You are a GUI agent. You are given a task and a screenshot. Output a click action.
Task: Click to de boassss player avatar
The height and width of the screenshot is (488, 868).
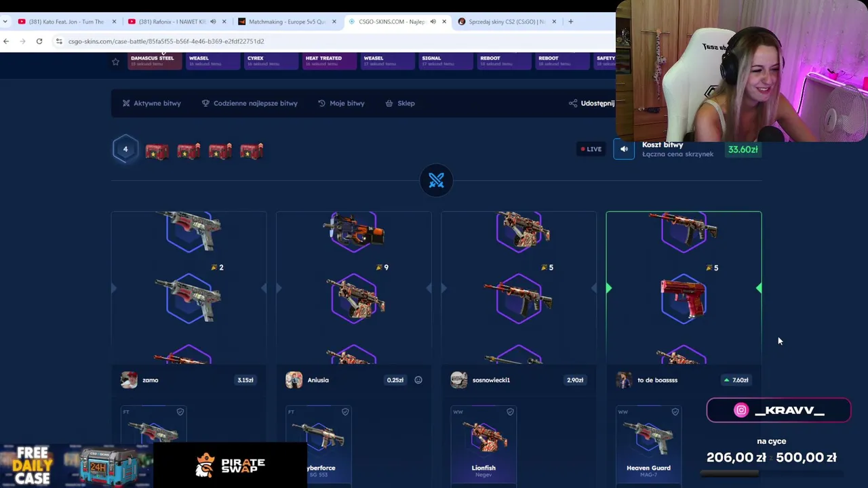tap(624, 380)
